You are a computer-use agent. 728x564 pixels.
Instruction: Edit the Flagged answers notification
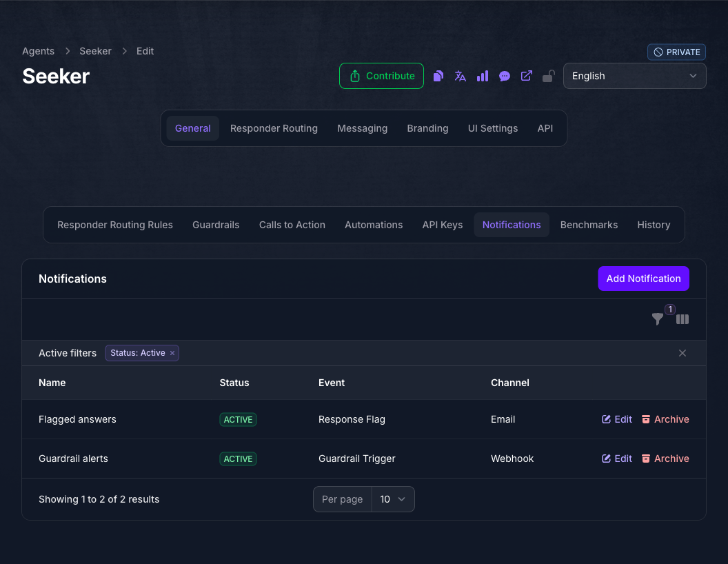[x=617, y=420]
